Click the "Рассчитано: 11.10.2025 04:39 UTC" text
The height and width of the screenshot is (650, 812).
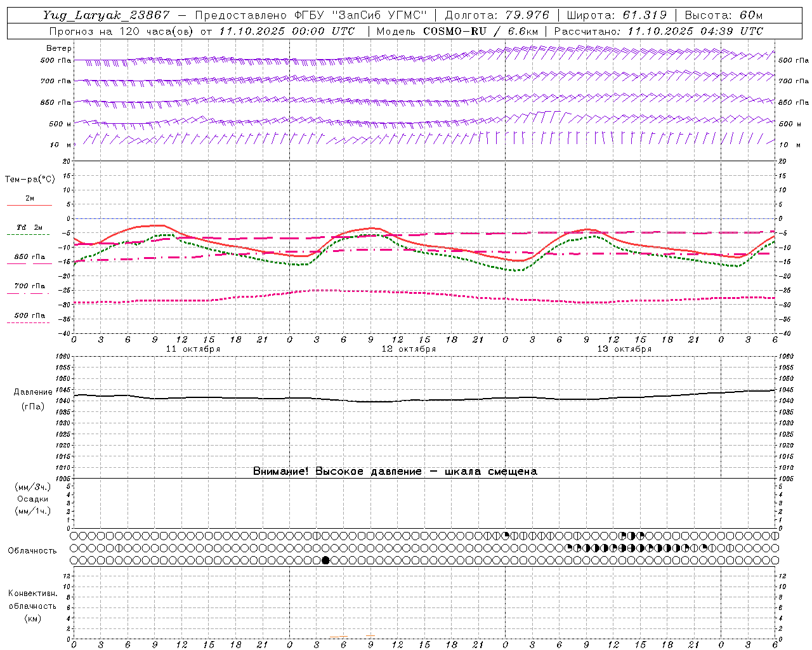658,31
